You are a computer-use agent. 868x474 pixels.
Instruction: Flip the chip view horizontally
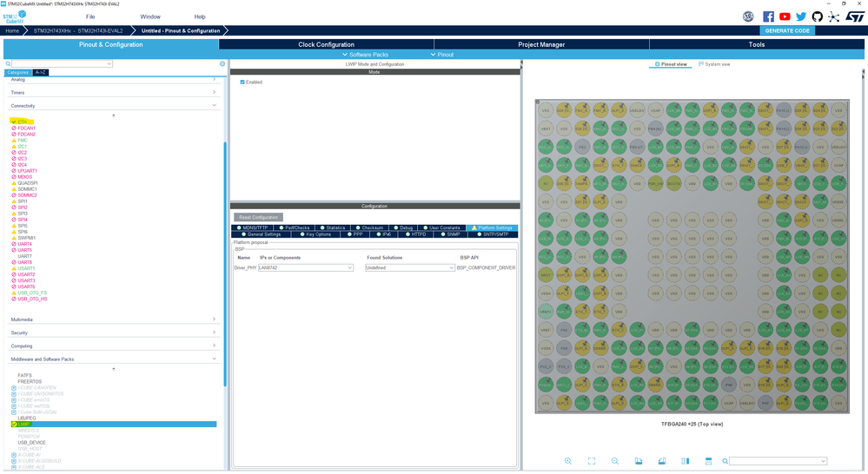(x=686, y=461)
